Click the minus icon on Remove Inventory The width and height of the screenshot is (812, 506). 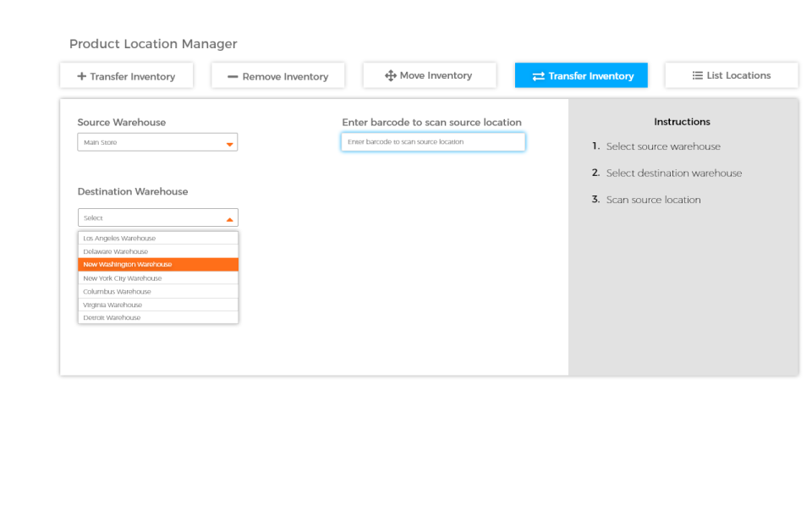[x=233, y=75]
